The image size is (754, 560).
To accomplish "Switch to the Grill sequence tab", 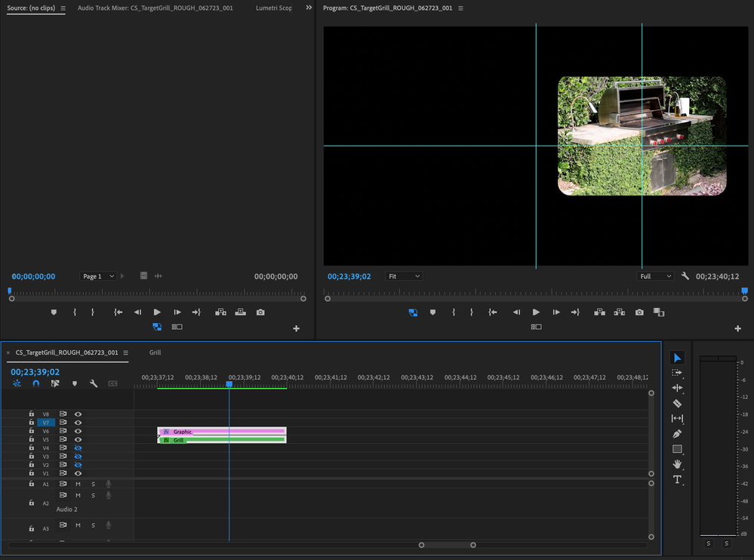I will (155, 352).
